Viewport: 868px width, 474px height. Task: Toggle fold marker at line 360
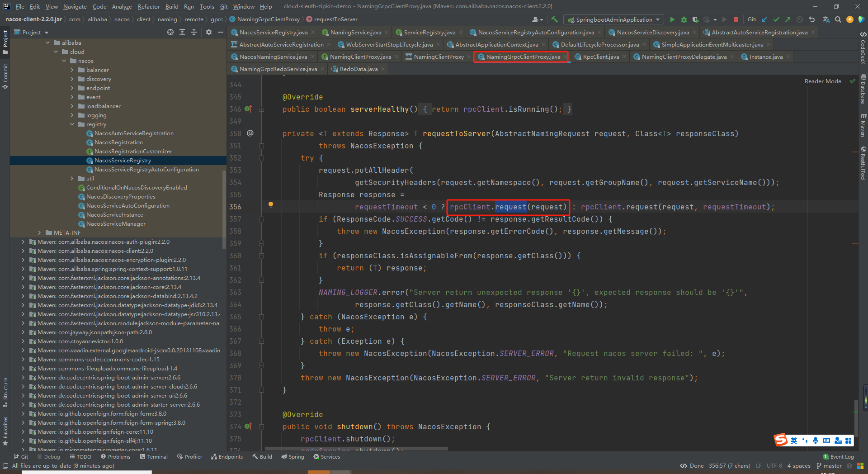(x=261, y=256)
